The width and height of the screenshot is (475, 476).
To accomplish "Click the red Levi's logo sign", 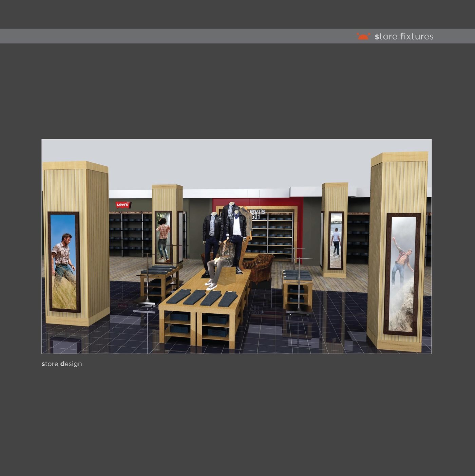I will (123, 205).
